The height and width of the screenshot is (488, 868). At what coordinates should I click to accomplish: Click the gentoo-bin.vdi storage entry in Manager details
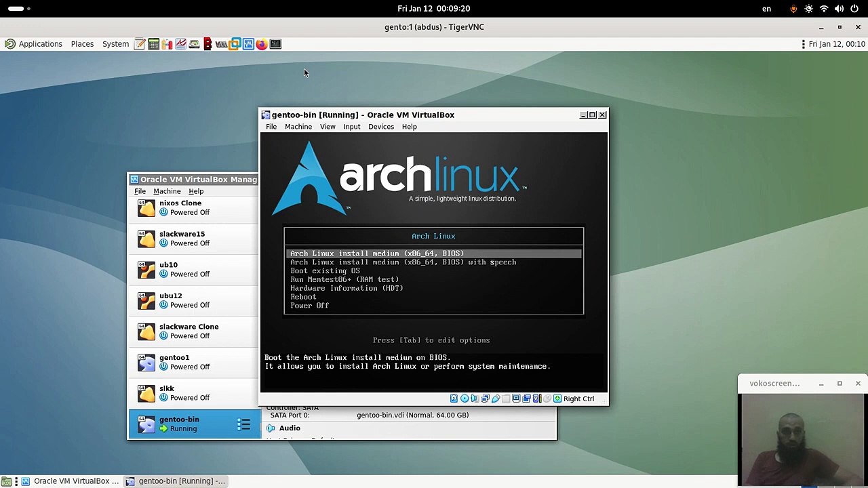tap(412, 415)
